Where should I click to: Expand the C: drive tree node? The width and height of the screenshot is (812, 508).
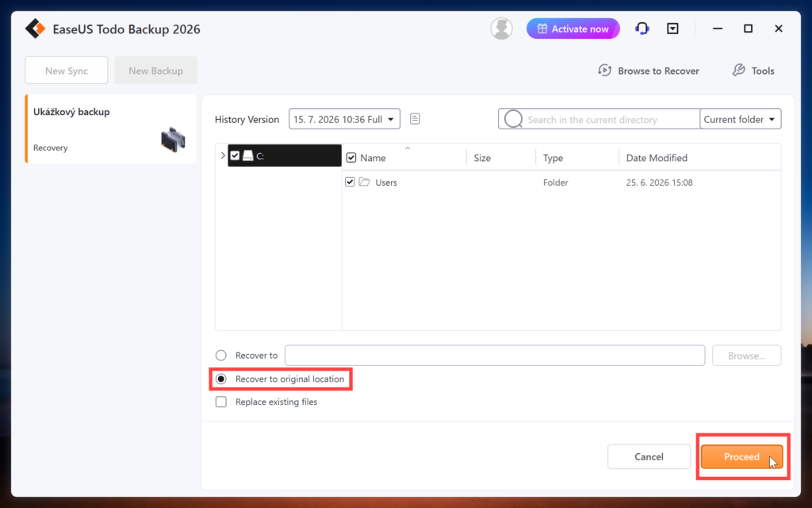coord(223,156)
